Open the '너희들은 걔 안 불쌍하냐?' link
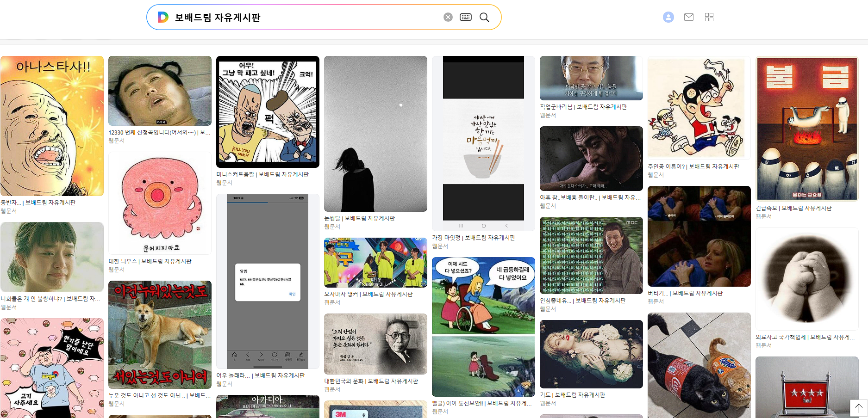Viewport: 868px width, 418px height. point(50,299)
